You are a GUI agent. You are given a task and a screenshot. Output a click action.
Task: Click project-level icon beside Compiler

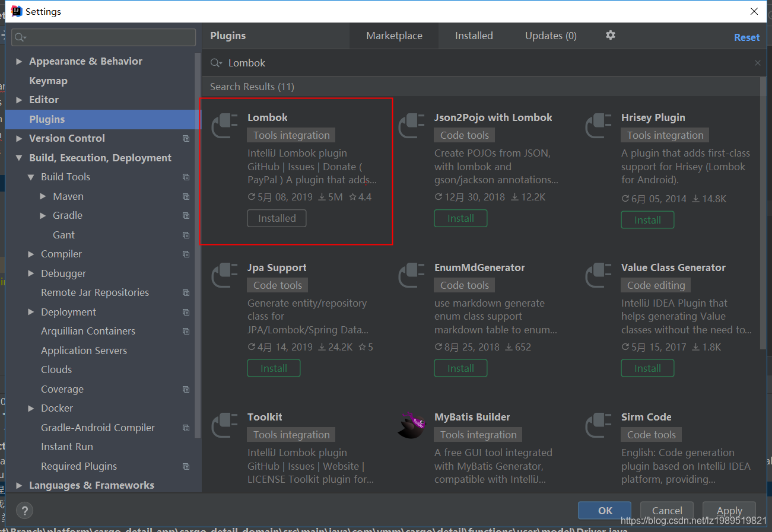[x=186, y=254]
